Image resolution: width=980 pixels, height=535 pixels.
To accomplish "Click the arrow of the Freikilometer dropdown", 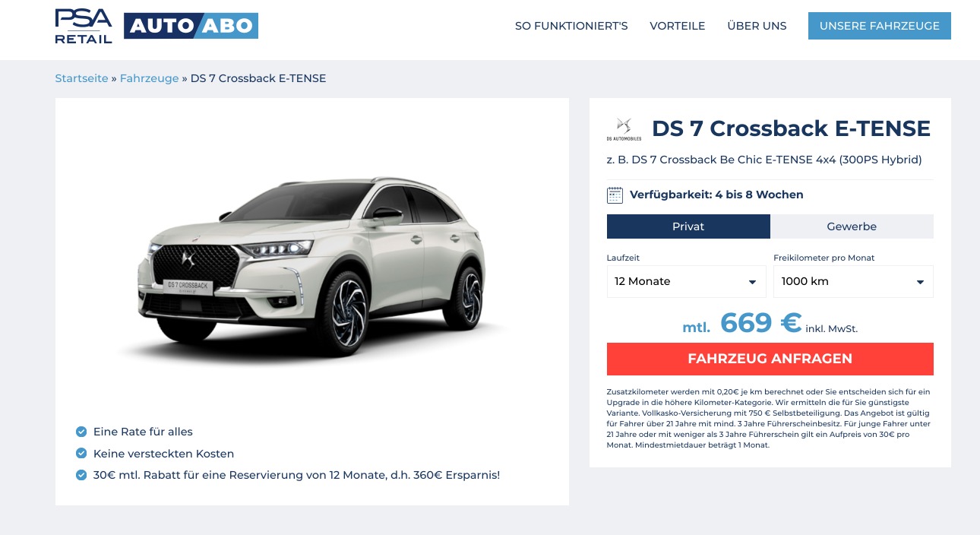I will point(919,282).
